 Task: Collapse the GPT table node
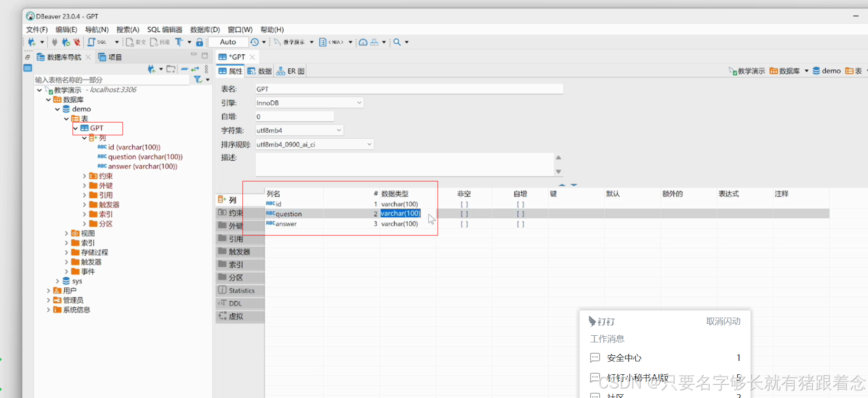(76, 128)
